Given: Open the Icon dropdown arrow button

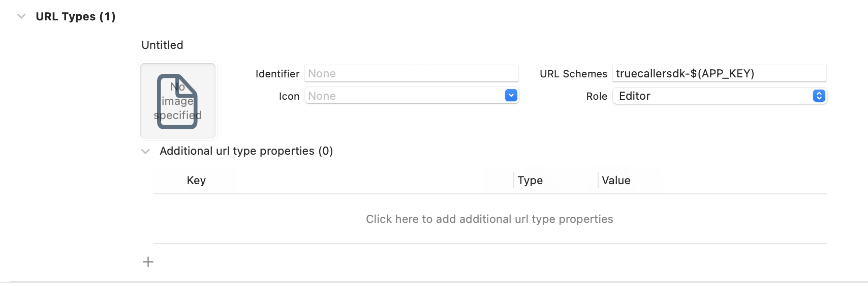Looking at the screenshot, I should [x=511, y=96].
